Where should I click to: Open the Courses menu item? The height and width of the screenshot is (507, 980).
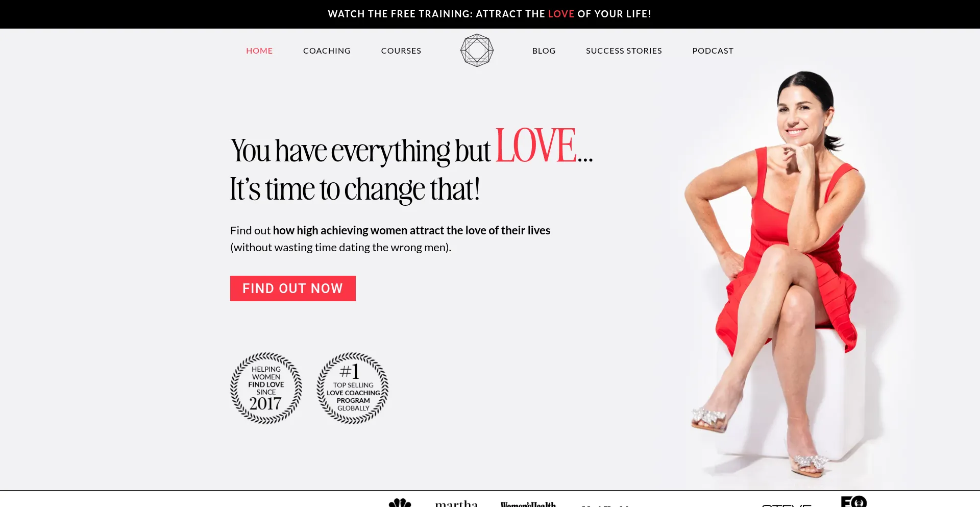point(401,51)
